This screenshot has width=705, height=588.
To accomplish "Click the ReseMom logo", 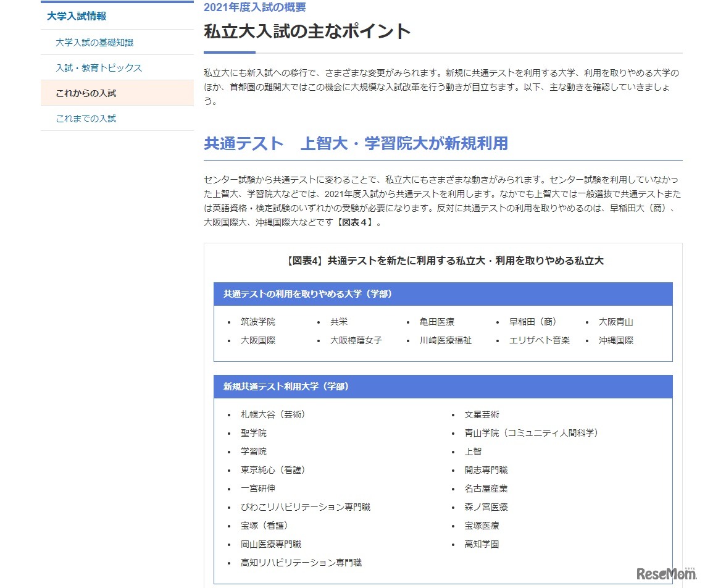I will [668, 573].
